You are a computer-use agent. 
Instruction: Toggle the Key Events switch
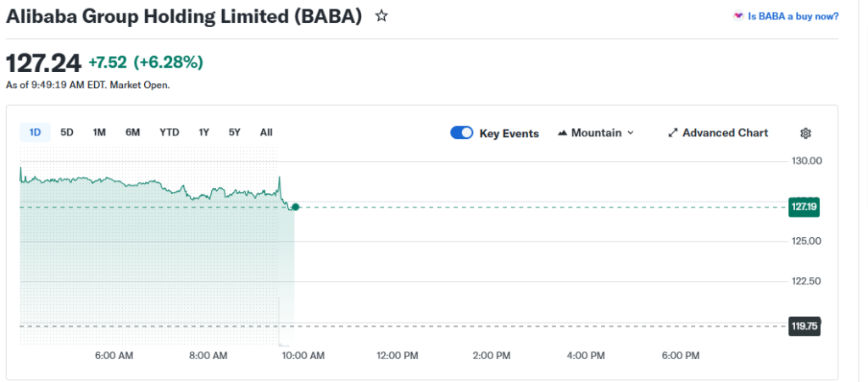tap(462, 133)
